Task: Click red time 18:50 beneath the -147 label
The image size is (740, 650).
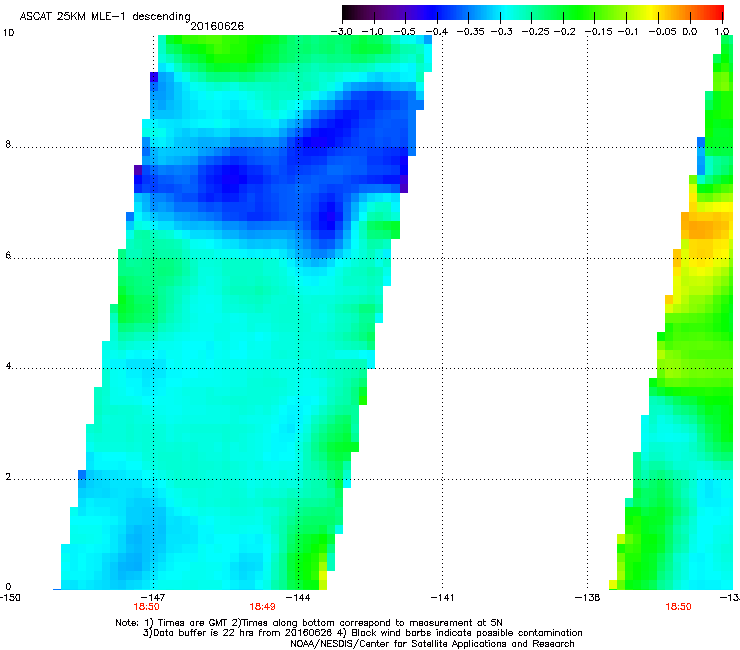Action: point(146,607)
